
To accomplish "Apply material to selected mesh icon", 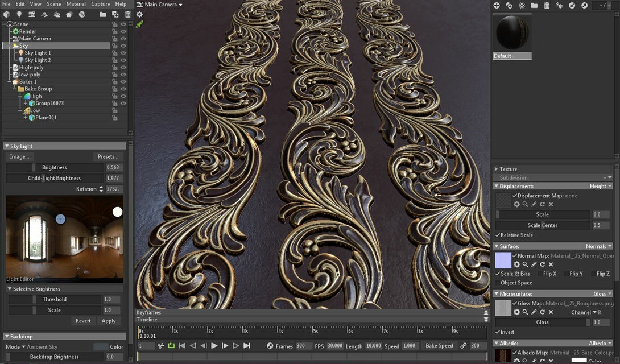I will click(559, 6).
